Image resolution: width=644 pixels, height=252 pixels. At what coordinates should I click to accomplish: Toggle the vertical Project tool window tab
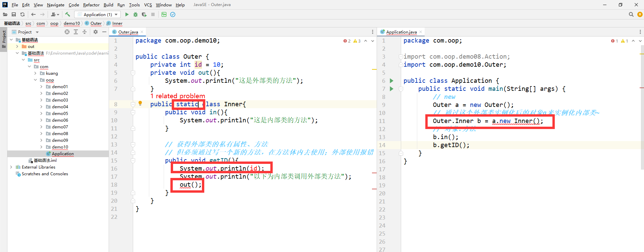4,39
